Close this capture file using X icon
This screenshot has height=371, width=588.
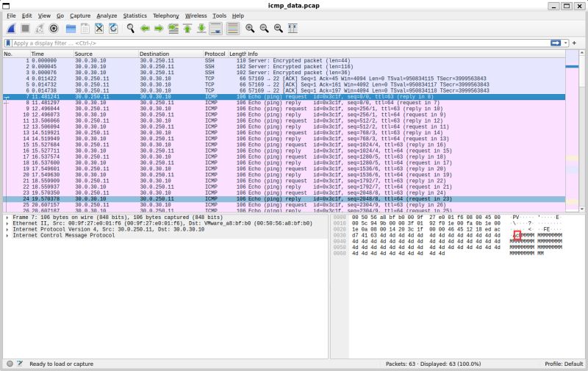click(99, 29)
